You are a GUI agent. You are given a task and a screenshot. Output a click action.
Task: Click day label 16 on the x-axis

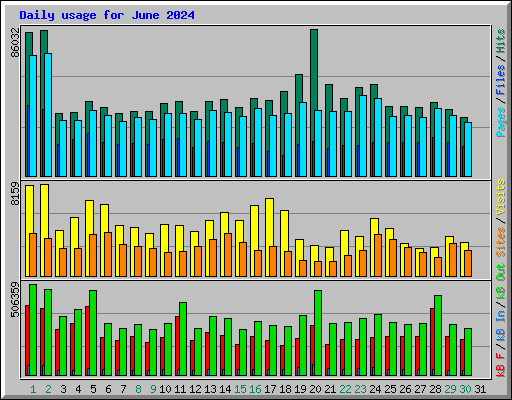(255, 389)
